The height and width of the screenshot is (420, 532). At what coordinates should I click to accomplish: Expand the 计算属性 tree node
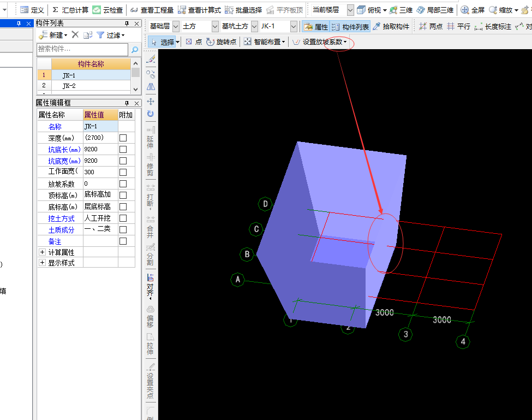tap(42, 252)
